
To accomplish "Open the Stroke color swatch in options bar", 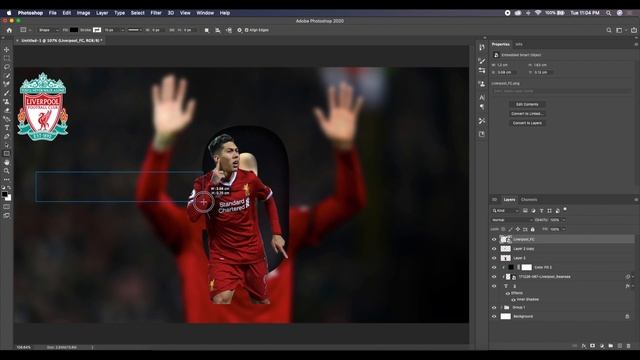I will (97, 30).
